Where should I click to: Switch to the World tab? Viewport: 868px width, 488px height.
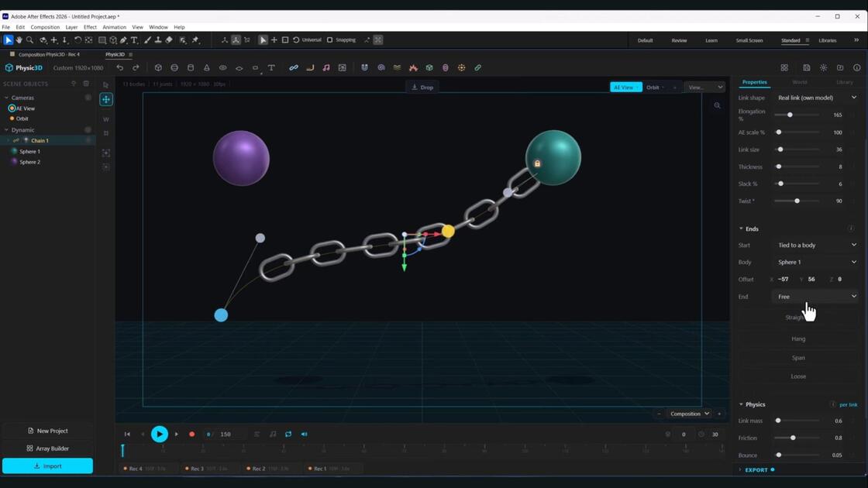(x=799, y=82)
